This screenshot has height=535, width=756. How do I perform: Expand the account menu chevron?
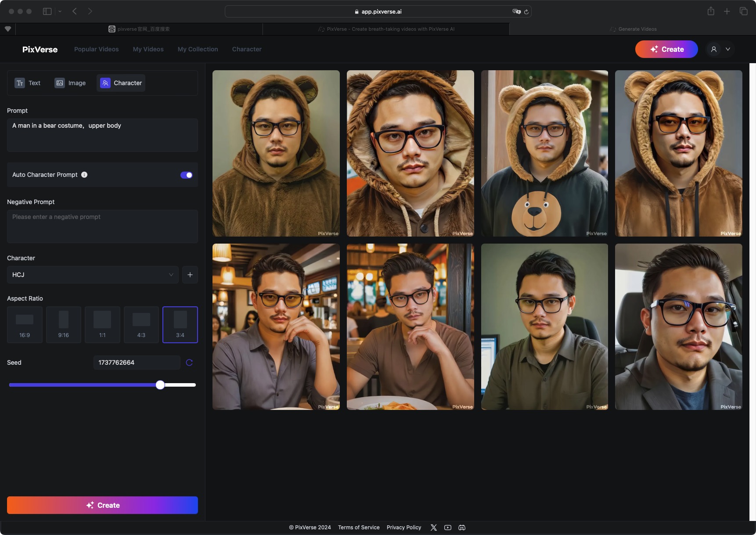coord(728,49)
